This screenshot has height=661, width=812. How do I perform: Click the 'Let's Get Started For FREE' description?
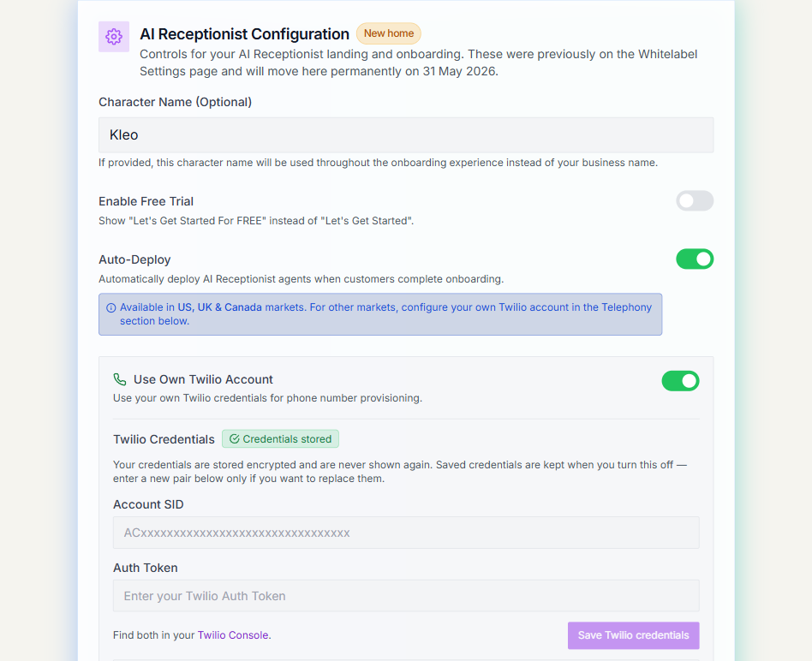pyautogui.click(x=256, y=221)
